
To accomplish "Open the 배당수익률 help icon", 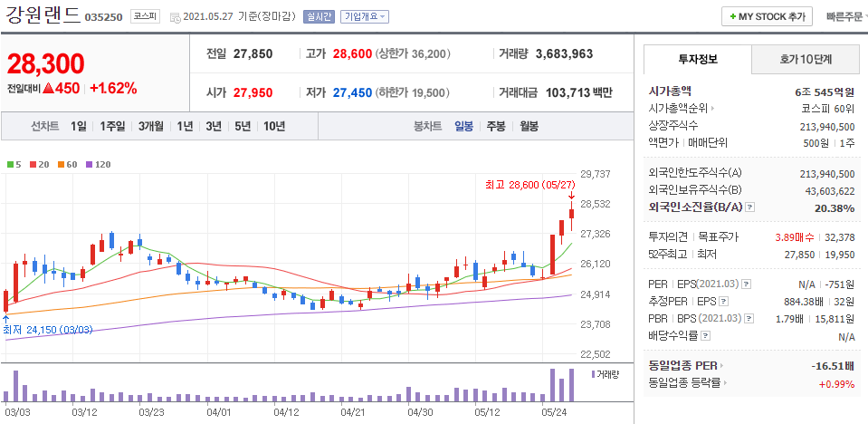I will [705, 336].
